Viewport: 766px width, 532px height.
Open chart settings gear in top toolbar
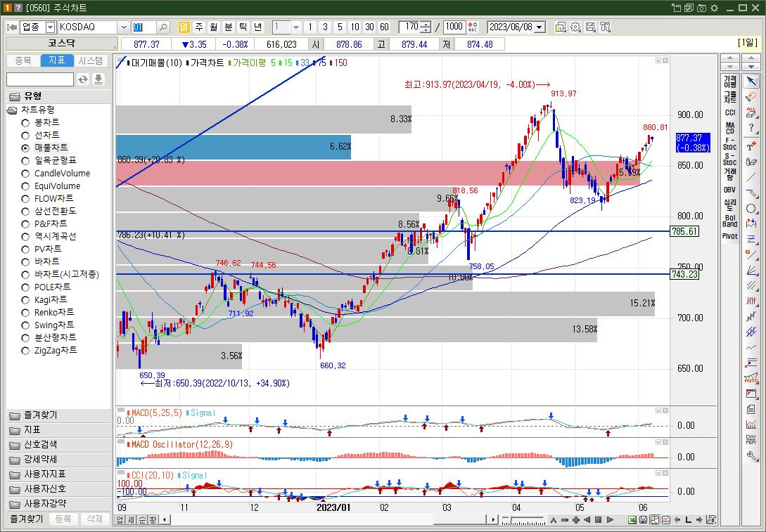(x=575, y=27)
